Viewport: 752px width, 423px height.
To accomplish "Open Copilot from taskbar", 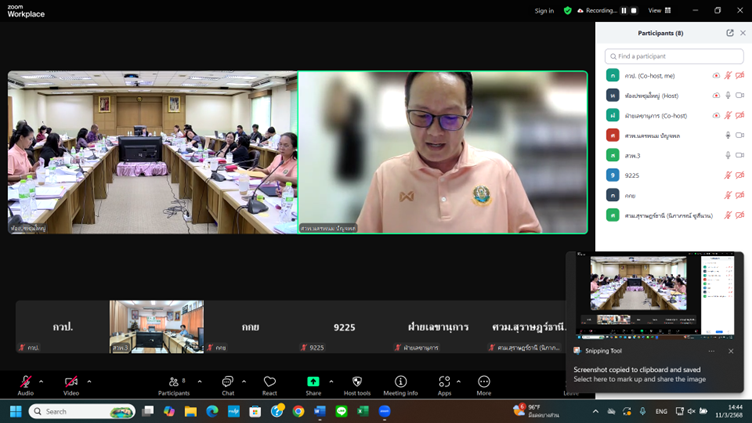I will [169, 411].
